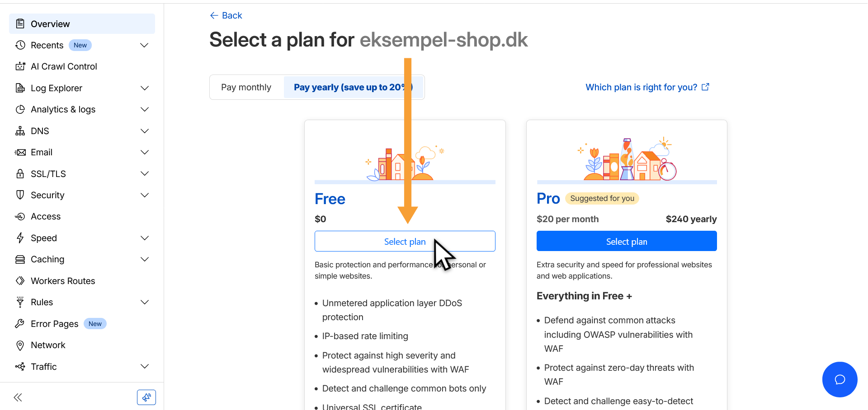Open the Error Pages menu item
868x410 pixels.
click(x=54, y=324)
